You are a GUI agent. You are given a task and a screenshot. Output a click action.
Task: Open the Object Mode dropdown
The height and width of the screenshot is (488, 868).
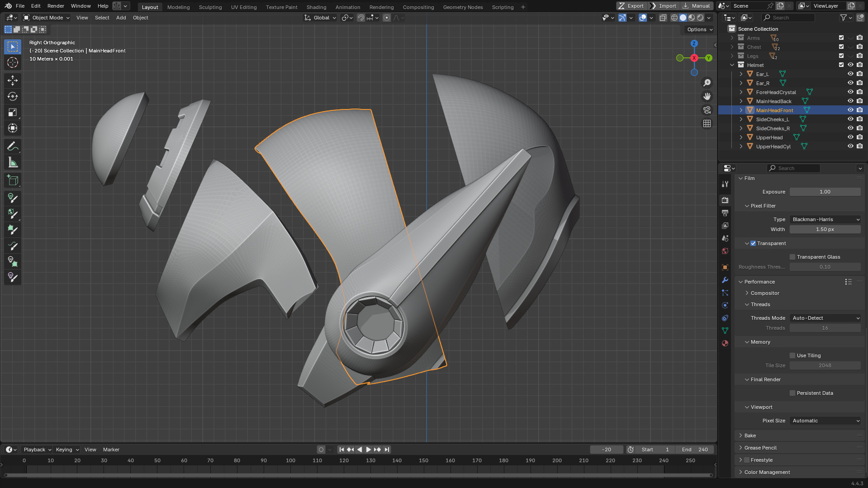click(46, 18)
